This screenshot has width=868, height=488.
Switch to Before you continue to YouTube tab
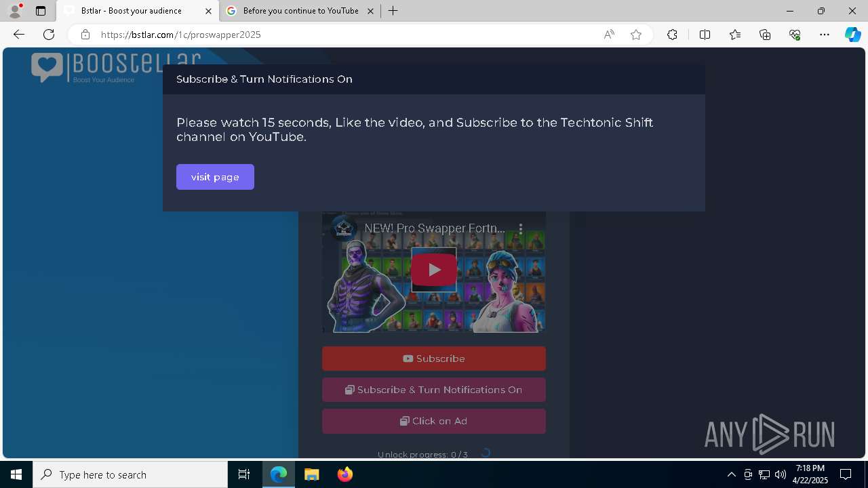click(x=300, y=11)
